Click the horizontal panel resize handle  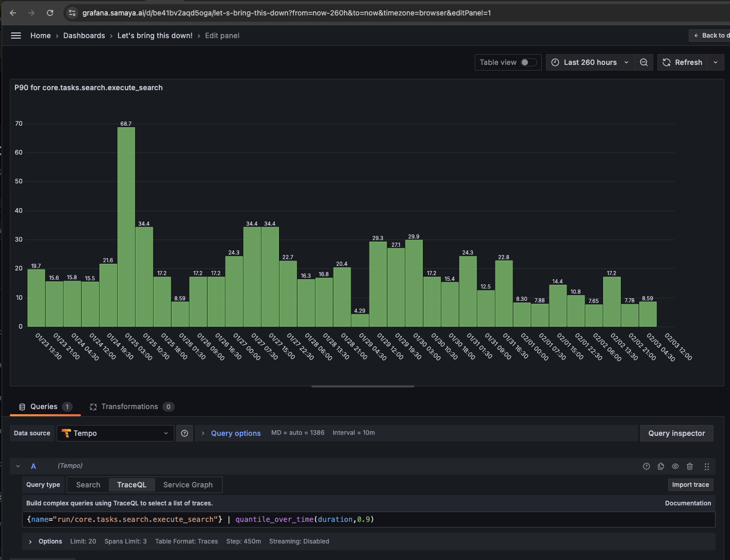[363, 386]
